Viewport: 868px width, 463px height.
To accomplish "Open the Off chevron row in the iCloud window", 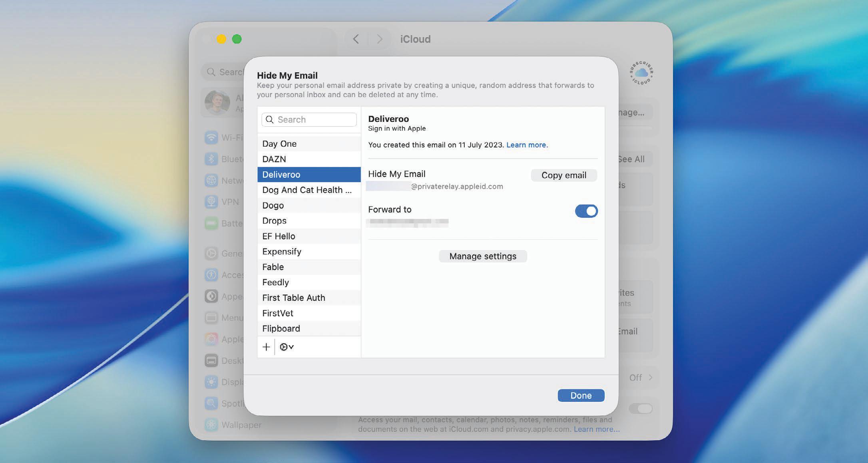I will pos(641,378).
